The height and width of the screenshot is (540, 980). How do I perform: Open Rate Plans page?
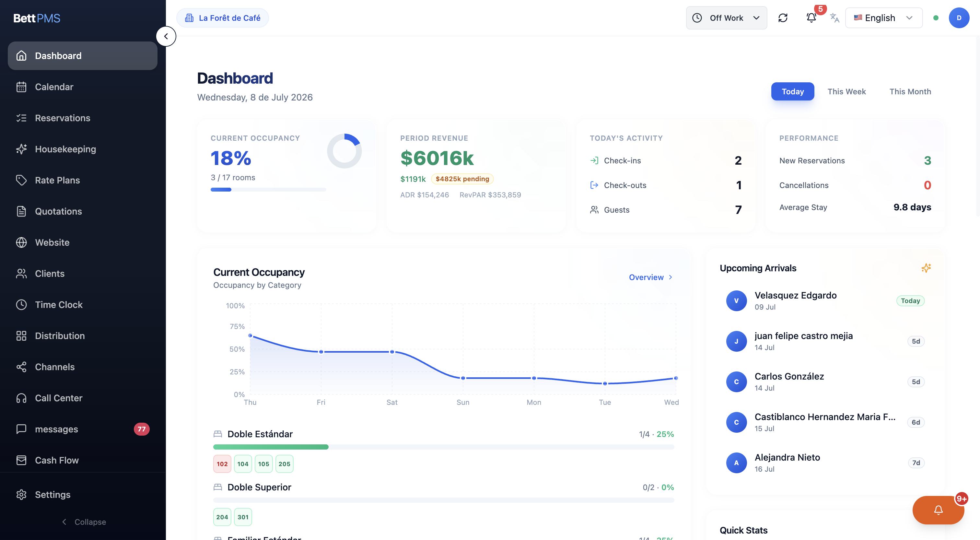pyautogui.click(x=83, y=180)
